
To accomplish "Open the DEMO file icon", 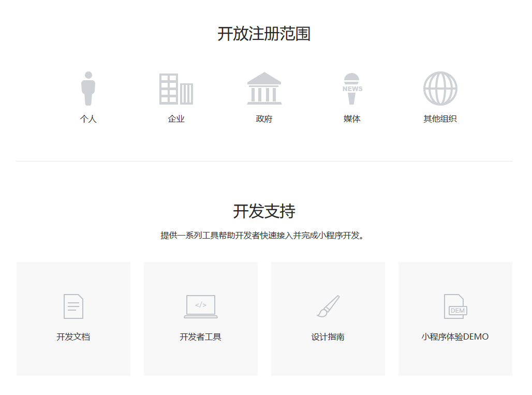I will pos(455,306).
